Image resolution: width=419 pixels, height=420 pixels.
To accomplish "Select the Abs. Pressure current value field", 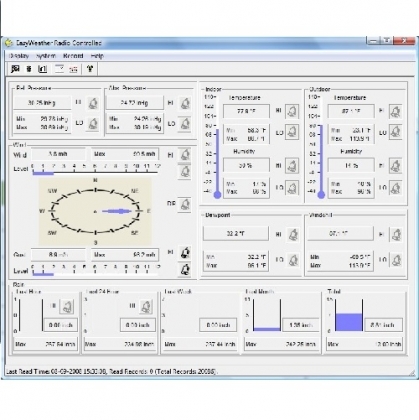I will [134, 103].
